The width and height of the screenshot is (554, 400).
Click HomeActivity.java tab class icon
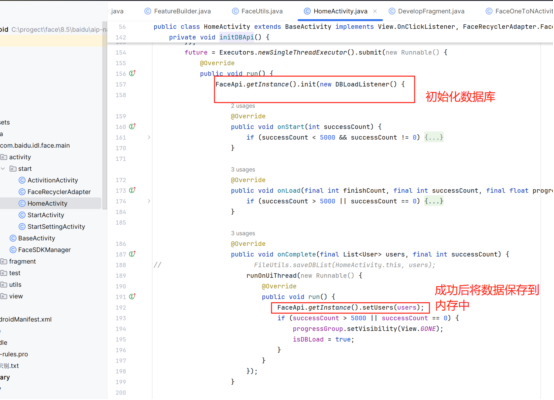(307, 11)
